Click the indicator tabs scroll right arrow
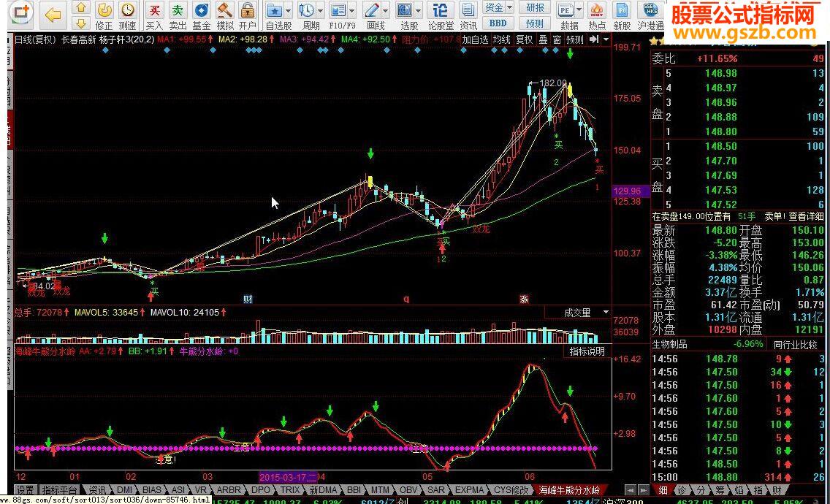Viewport: 830px width, 504px height. click(643, 489)
